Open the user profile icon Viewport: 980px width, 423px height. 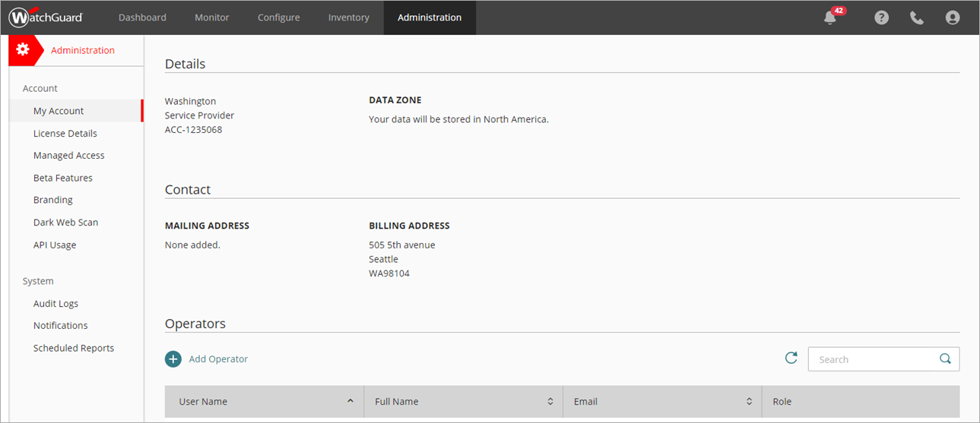[x=953, y=17]
